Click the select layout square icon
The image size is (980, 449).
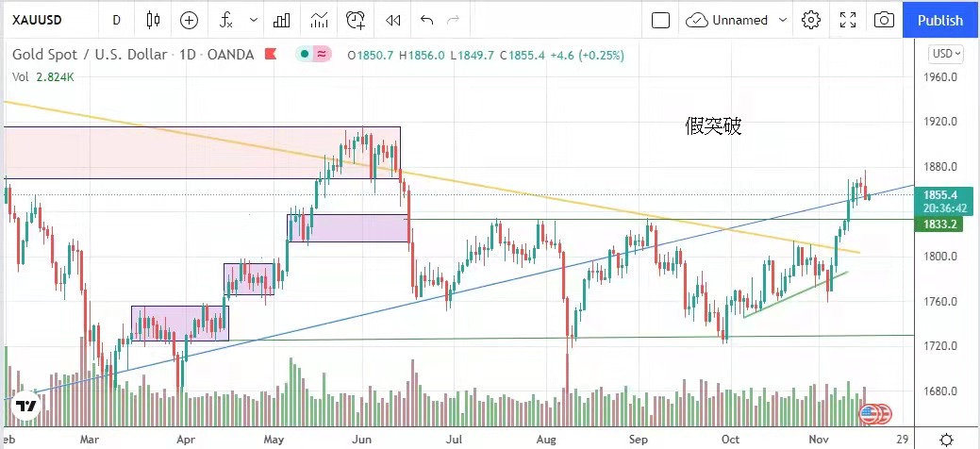[x=660, y=20]
